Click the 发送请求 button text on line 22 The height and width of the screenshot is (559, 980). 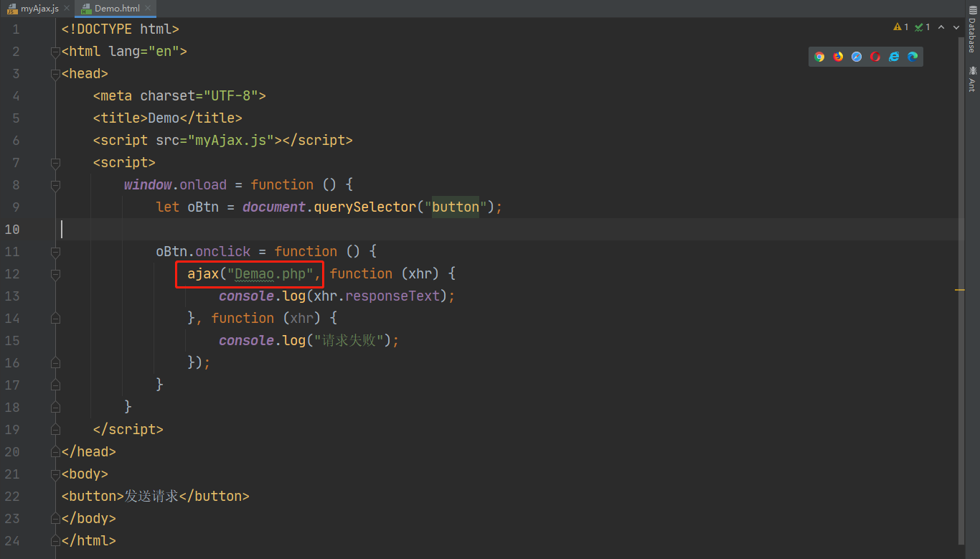(x=151, y=497)
